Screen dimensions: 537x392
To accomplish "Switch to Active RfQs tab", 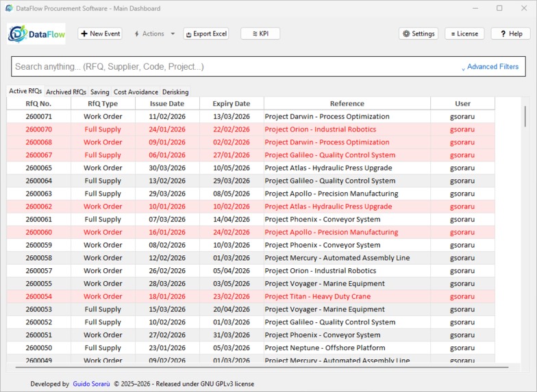I will tap(25, 91).
